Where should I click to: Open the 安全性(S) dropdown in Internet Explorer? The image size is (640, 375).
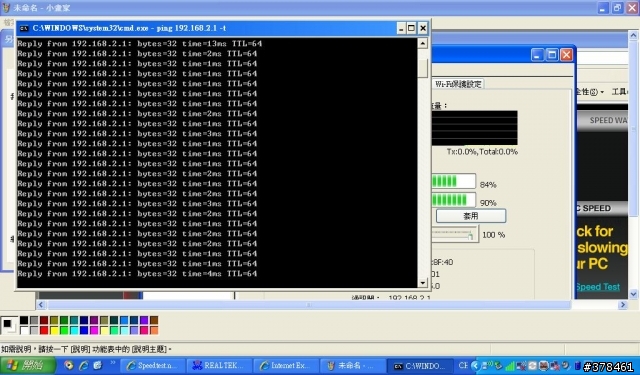(590, 92)
